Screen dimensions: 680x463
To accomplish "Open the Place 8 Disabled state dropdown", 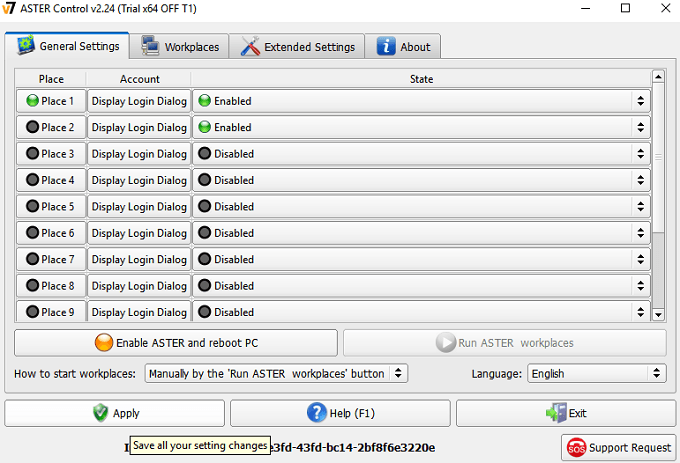I will [x=420, y=286].
